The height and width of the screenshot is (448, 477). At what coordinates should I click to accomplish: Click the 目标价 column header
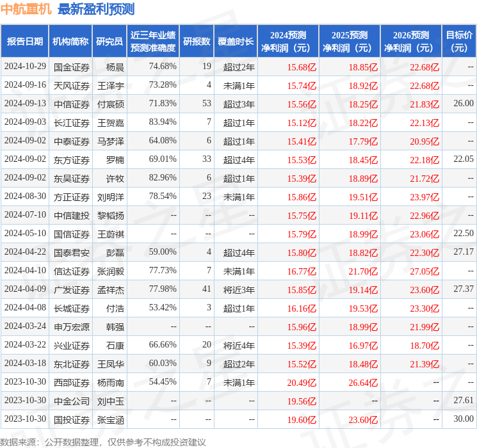pyautogui.click(x=458, y=42)
